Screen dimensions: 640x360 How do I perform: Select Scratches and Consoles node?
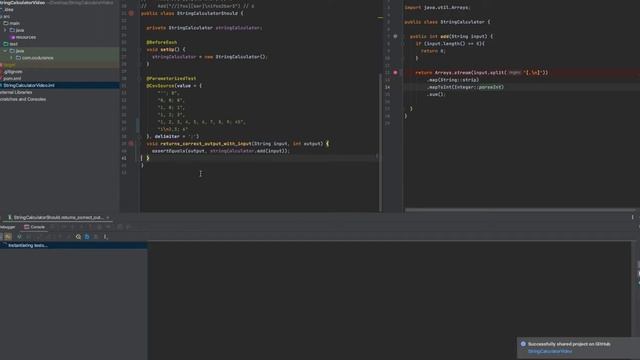point(23,99)
